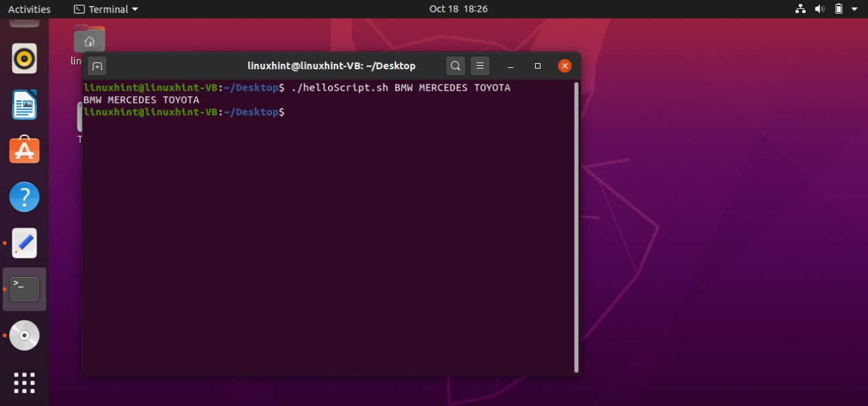Switch to Text Editor in the dock
This screenshot has height=406, width=868.
[25, 243]
